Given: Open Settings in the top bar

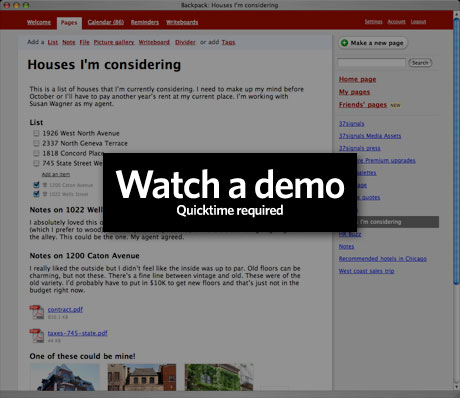Looking at the screenshot, I should click(373, 22).
